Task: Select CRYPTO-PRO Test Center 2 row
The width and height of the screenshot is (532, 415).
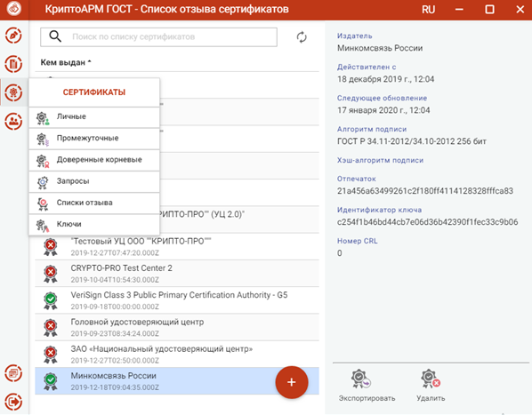Action: coord(177,274)
